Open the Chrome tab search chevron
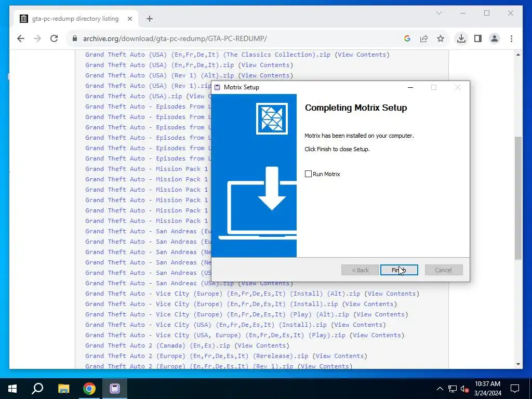 (x=438, y=13)
